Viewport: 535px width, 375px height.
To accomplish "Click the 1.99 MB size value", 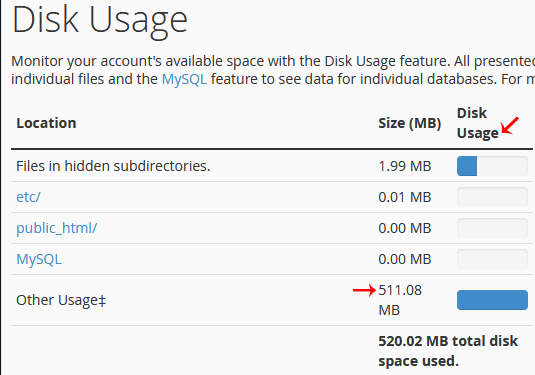I will pyautogui.click(x=405, y=166).
